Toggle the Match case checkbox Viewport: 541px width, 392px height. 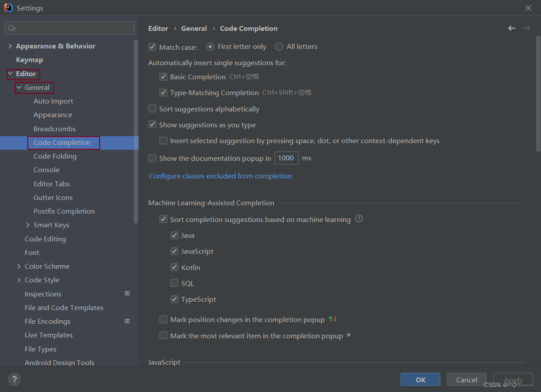click(x=153, y=47)
